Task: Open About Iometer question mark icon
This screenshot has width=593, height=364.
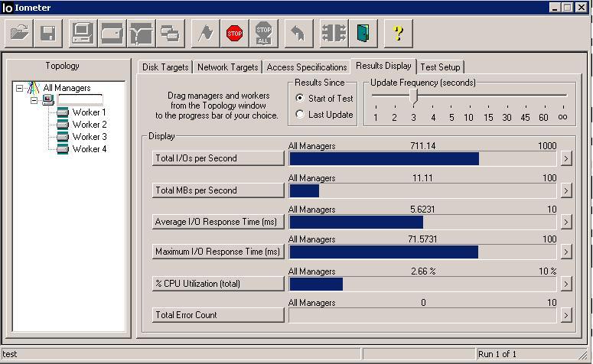Action: [x=398, y=34]
